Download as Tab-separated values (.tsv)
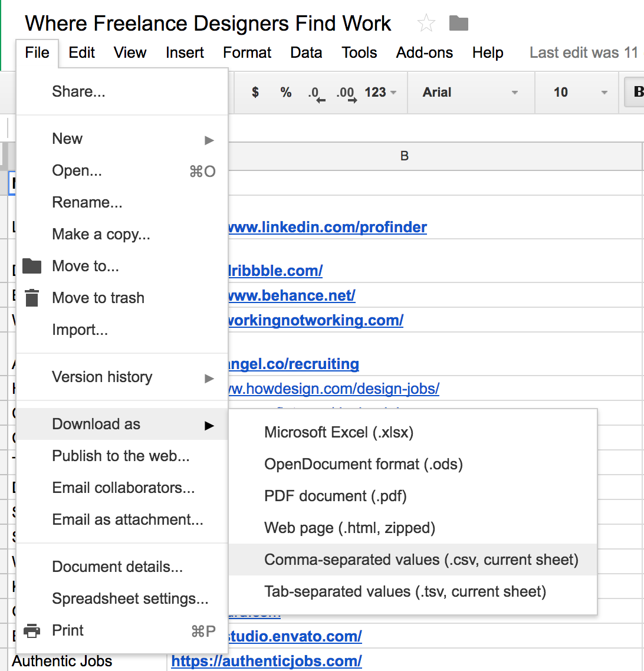The image size is (644, 671). pos(413,591)
